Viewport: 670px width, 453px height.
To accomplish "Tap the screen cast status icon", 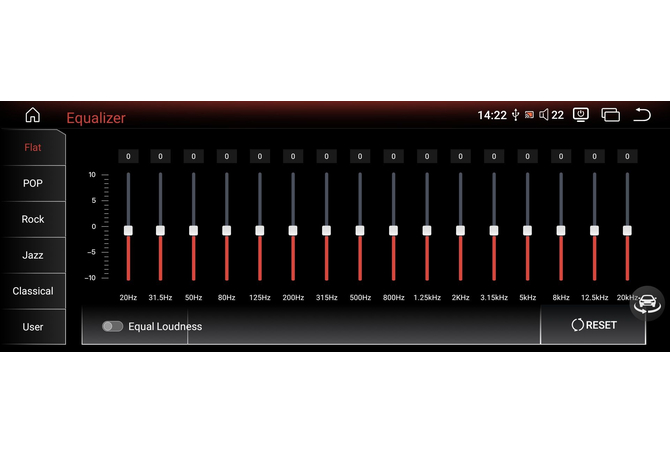I will [x=529, y=115].
